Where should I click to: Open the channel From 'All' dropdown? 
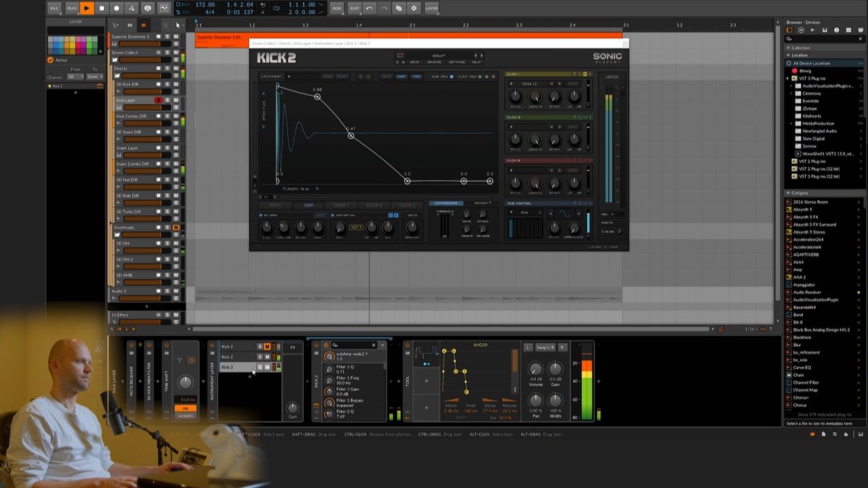[75, 77]
